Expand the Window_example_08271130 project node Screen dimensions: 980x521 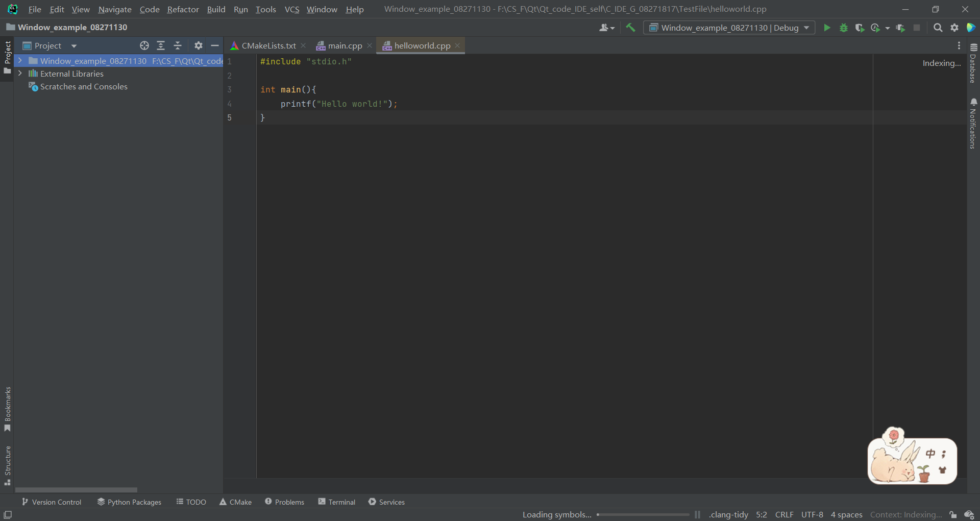pyautogui.click(x=20, y=61)
